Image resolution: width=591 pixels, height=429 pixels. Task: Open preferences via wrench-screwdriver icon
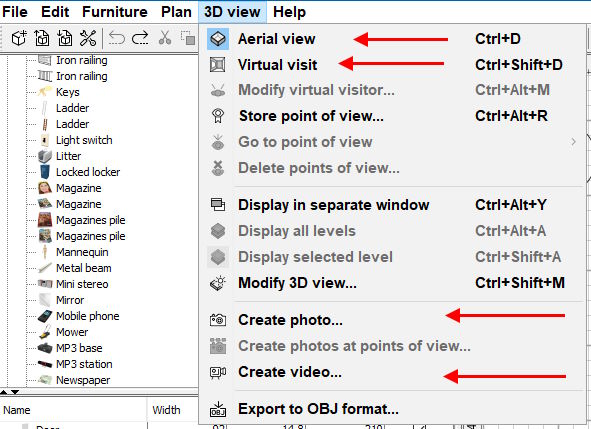coord(88,38)
